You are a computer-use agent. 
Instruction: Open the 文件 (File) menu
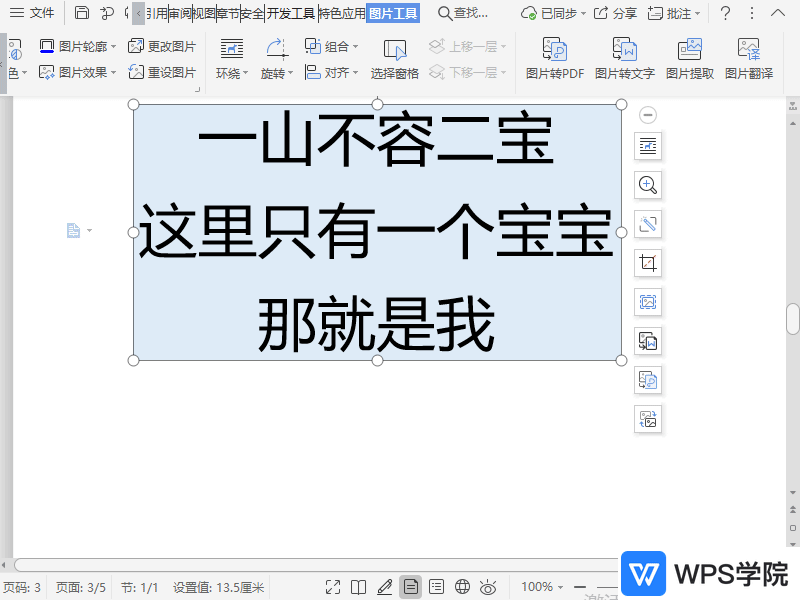coord(32,13)
